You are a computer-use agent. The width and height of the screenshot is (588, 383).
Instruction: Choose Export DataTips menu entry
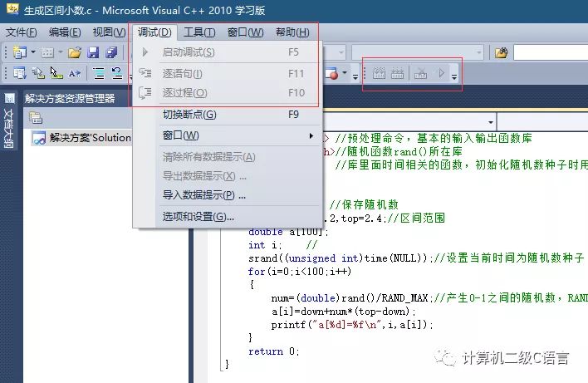tap(228, 176)
